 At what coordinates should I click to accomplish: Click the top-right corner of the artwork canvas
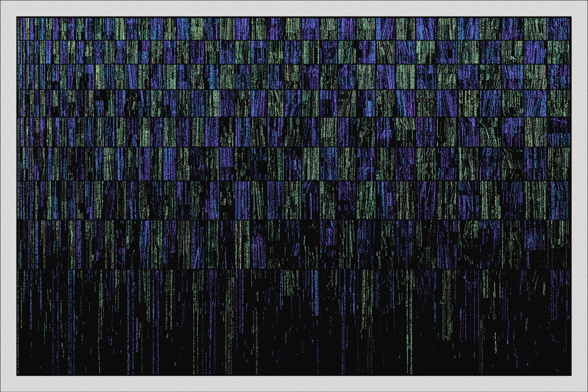(x=571, y=17)
